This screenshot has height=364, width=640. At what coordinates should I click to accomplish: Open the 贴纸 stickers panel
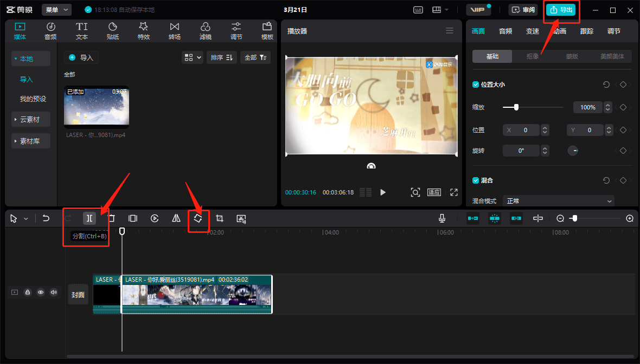pyautogui.click(x=113, y=31)
